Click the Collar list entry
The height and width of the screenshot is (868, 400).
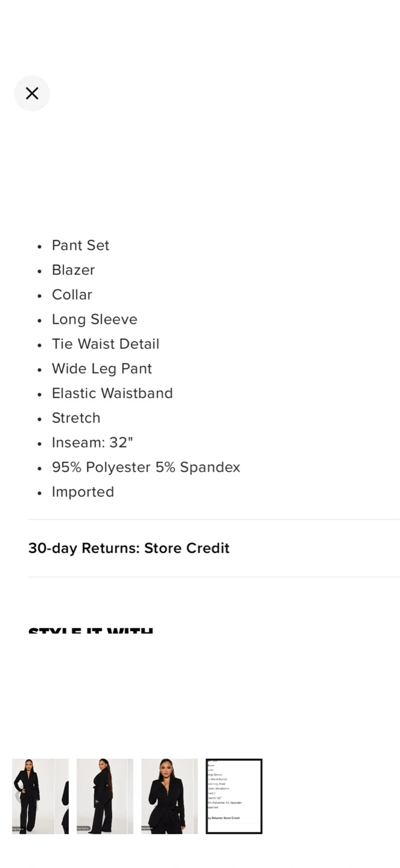click(x=72, y=295)
